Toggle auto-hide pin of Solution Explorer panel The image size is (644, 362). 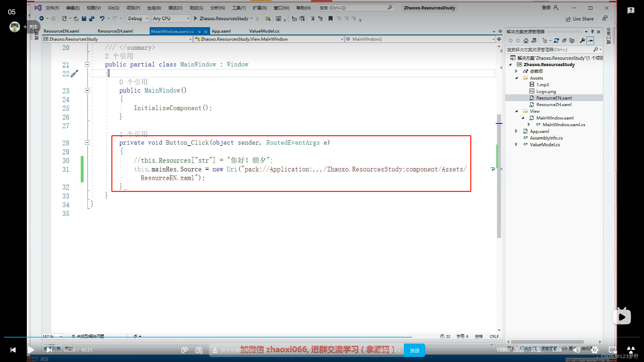point(592,32)
